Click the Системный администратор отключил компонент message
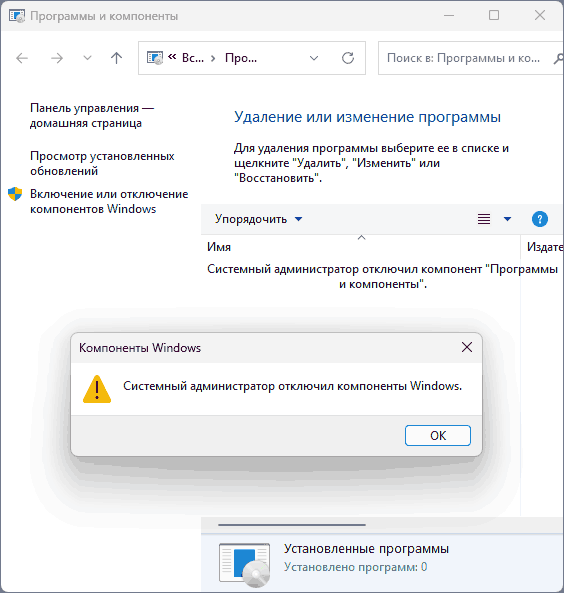 [x=382, y=276]
